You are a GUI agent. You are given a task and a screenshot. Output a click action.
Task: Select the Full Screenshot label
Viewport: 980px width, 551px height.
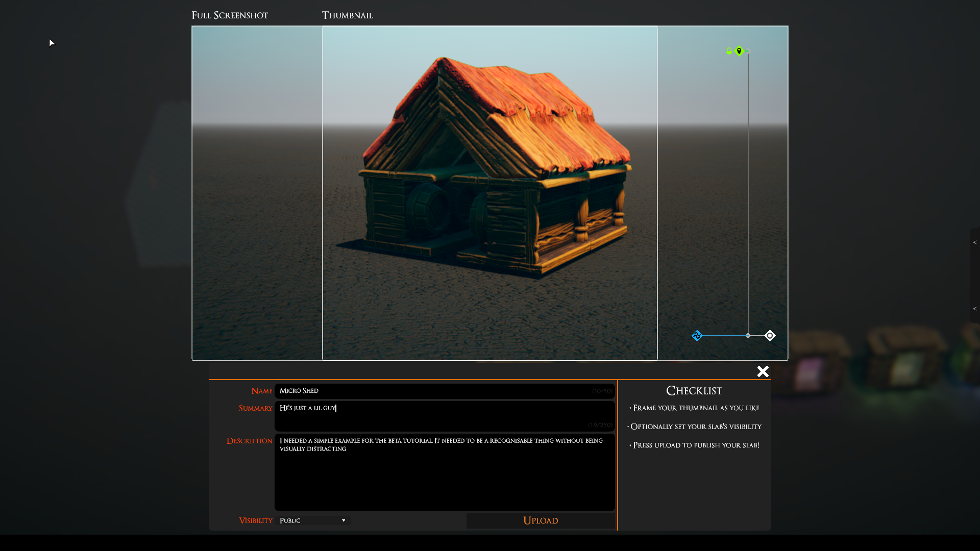[x=230, y=15]
